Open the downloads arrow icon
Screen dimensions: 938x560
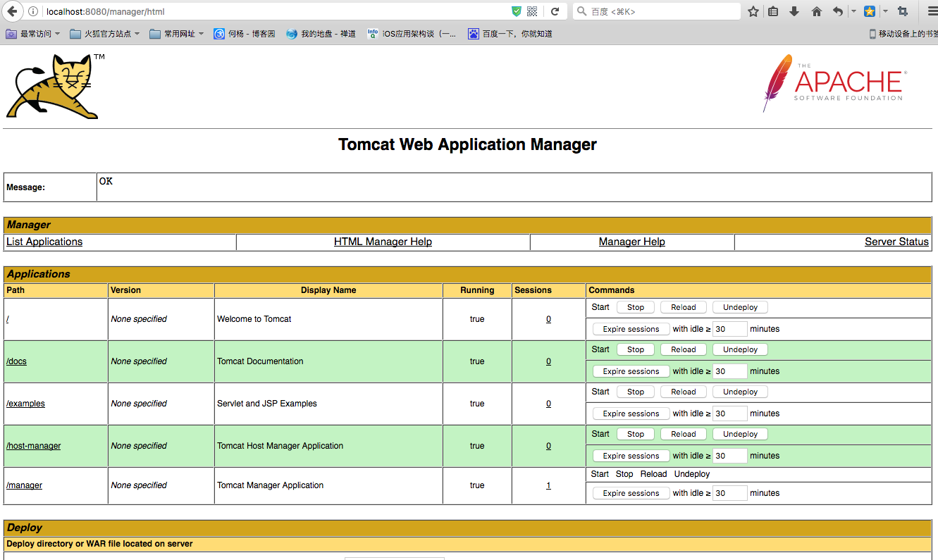[x=794, y=11]
